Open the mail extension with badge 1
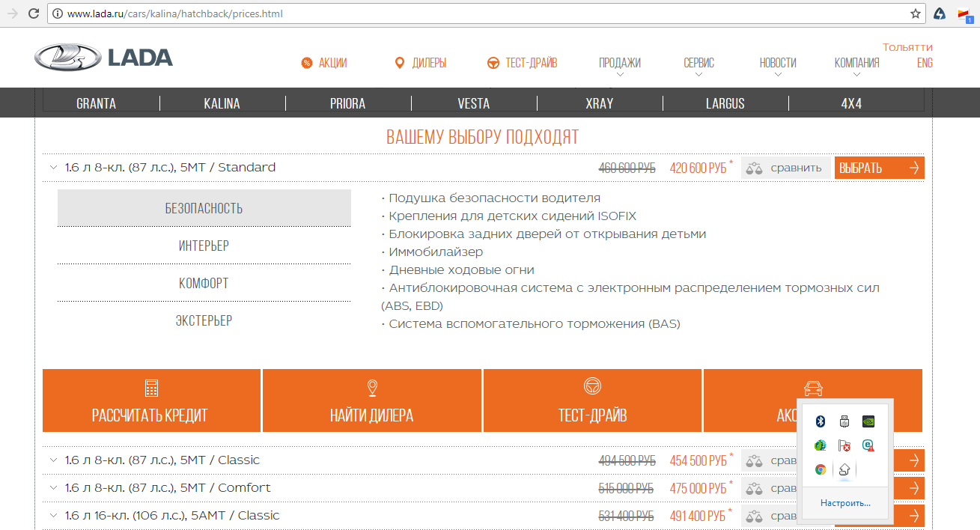980x530 pixels. [964, 13]
